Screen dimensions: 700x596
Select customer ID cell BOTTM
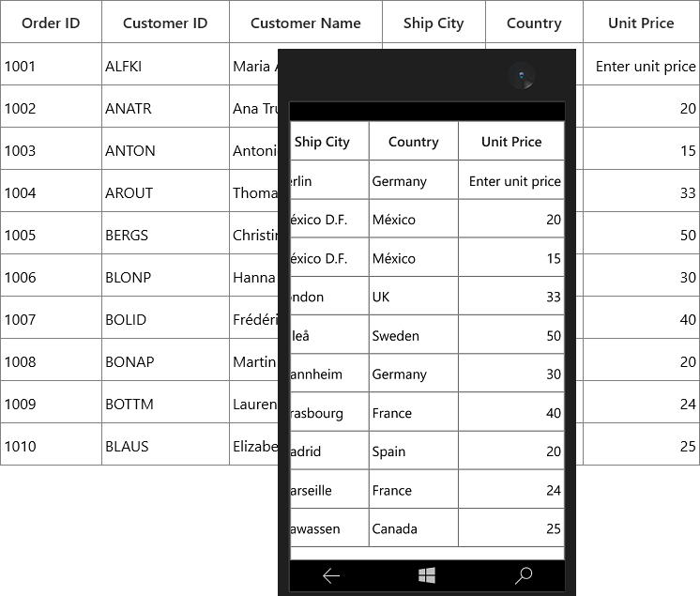pyautogui.click(x=166, y=402)
